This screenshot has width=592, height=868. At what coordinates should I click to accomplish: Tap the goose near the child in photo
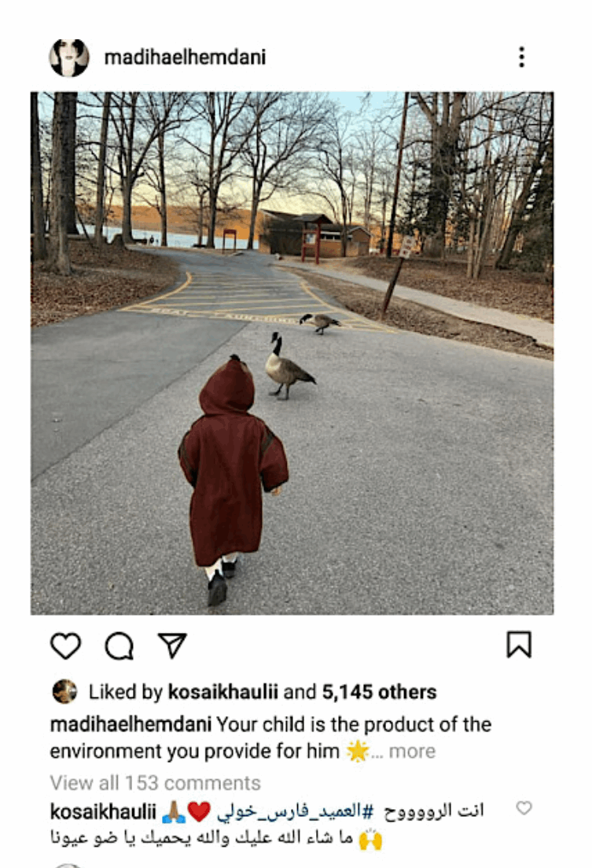[288, 366]
